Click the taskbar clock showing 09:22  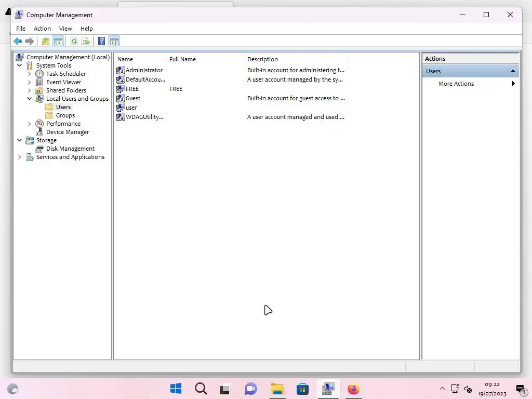[x=492, y=389]
